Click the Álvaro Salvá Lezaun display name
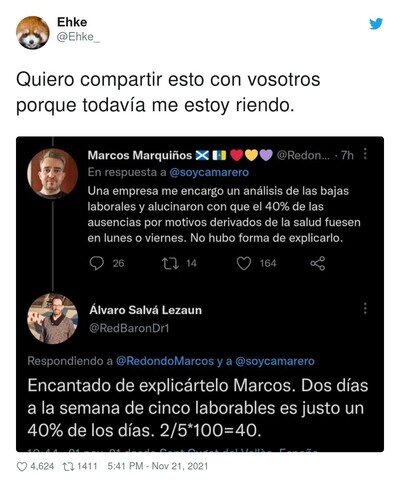The width and height of the screenshot is (400, 481). point(145,310)
